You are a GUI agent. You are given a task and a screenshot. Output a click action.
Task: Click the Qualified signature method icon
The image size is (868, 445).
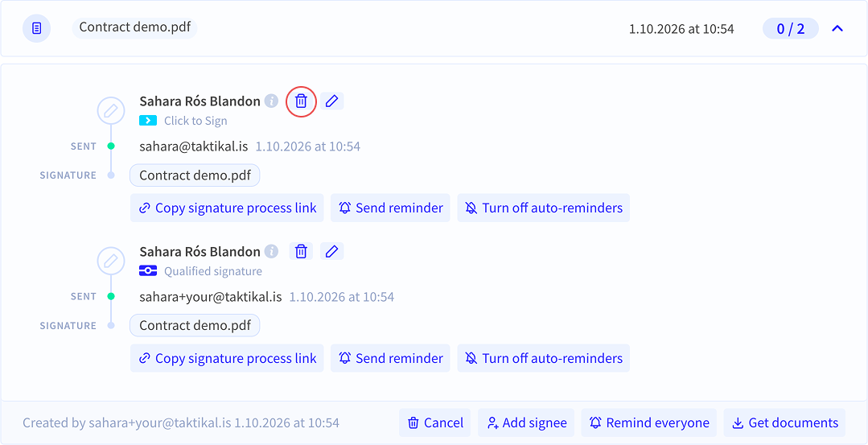point(148,270)
